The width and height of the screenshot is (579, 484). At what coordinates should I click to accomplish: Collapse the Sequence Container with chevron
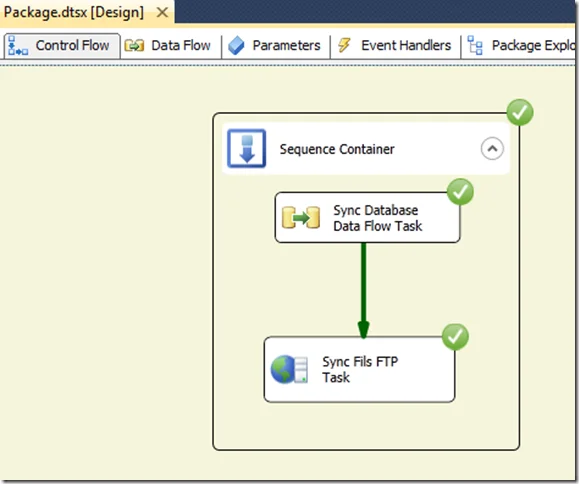click(492, 148)
